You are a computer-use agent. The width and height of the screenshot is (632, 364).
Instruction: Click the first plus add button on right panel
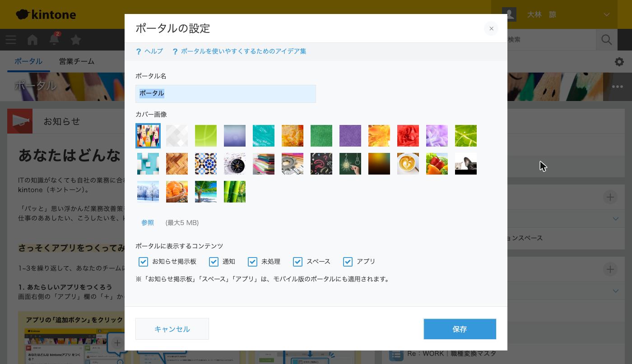click(610, 197)
